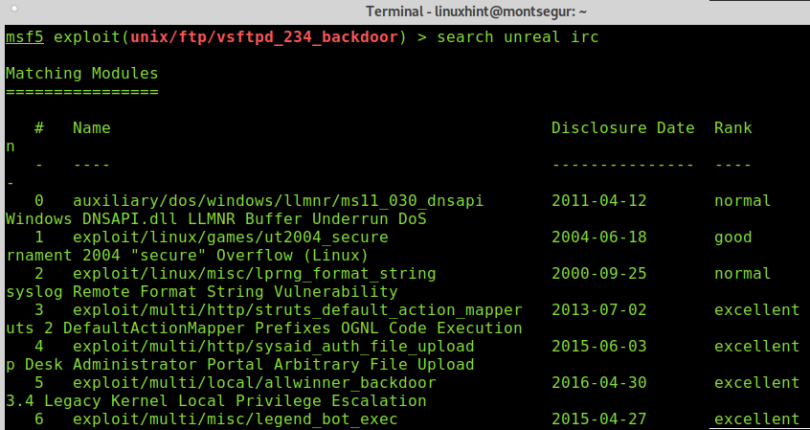This screenshot has height=430, width=810.
Task: Select the sysaid_auth_file_upload exploit entry
Action: click(x=273, y=346)
